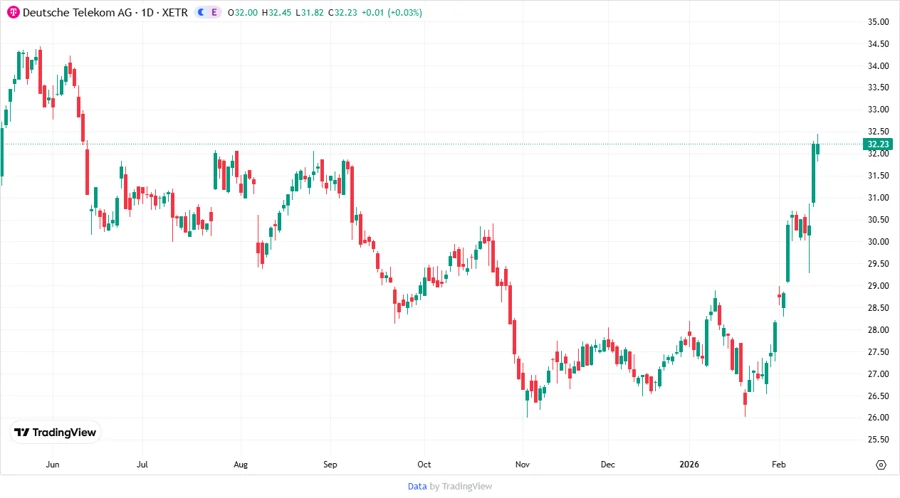This screenshot has height=498, width=900.
Task: Click the 27.50 price axis label
Action: (x=878, y=352)
